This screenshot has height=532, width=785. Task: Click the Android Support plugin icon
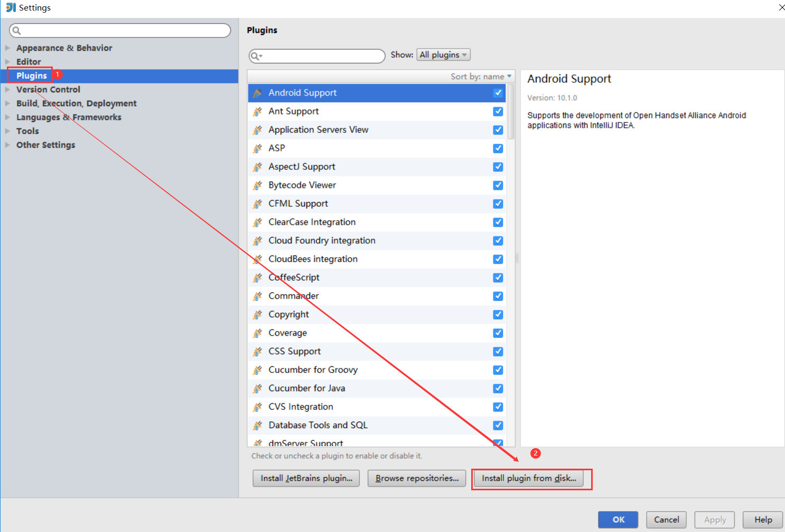[x=257, y=93]
